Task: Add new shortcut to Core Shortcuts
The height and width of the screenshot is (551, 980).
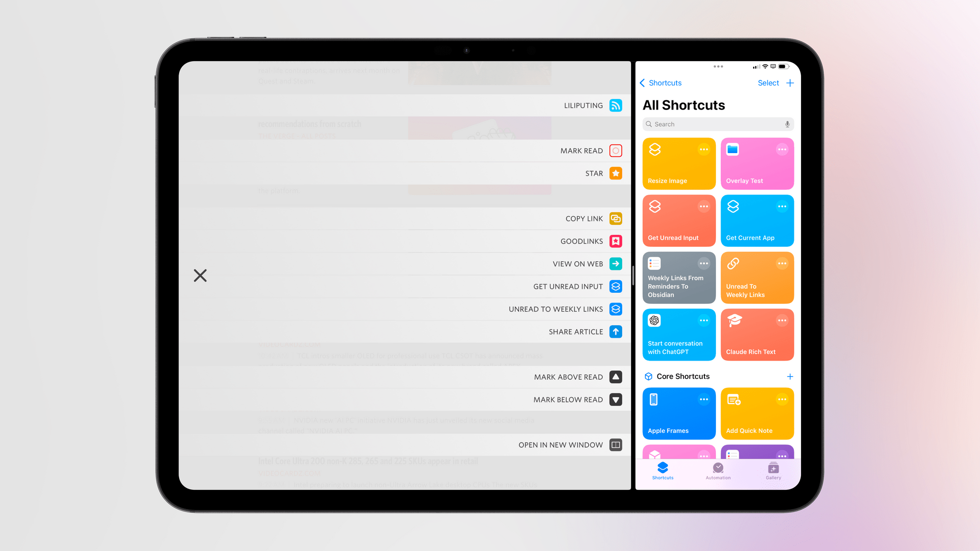Action: pos(790,376)
